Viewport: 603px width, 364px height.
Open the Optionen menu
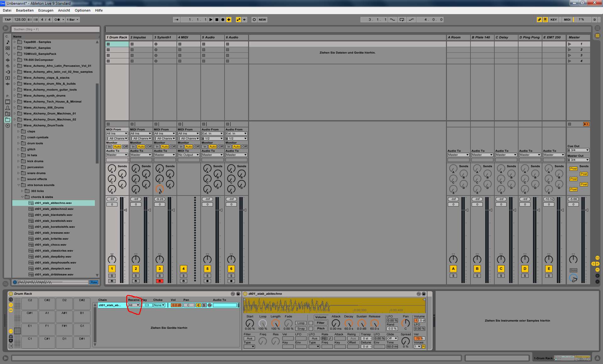[x=82, y=10]
